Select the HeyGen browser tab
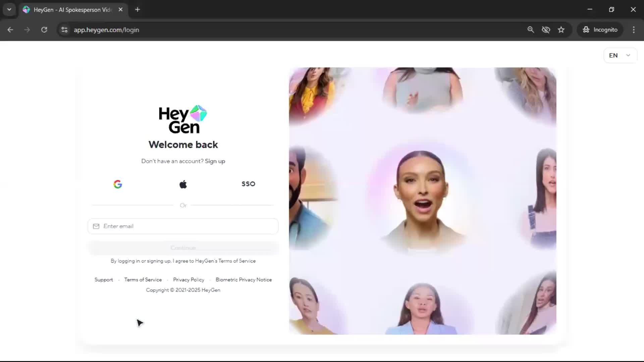Screen dimensions: 644x362 (x=72, y=10)
